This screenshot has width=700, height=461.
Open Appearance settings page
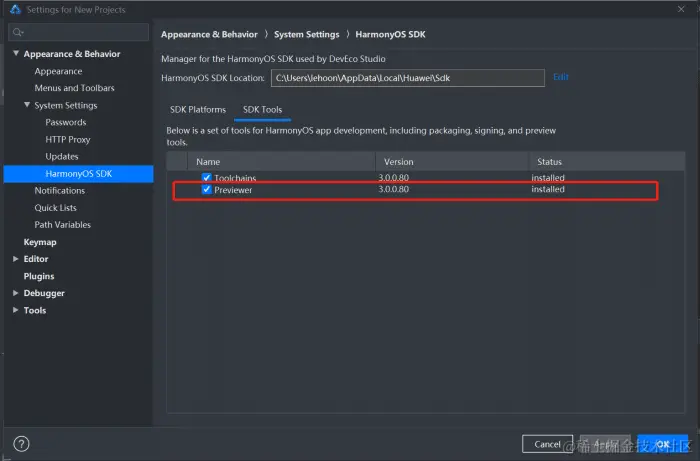coord(58,71)
